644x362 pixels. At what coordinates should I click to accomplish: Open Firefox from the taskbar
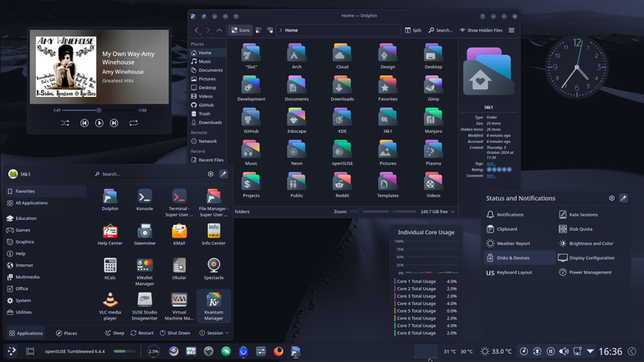tap(279, 351)
